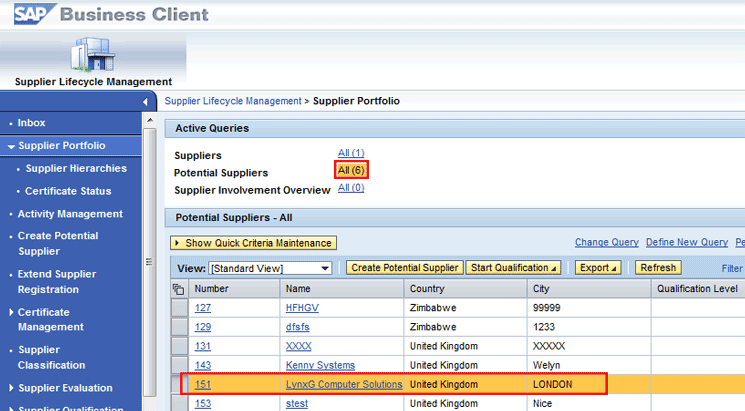
Task: Collapse the left navigation panel arrow
Action: pyautogui.click(x=146, y=102)
